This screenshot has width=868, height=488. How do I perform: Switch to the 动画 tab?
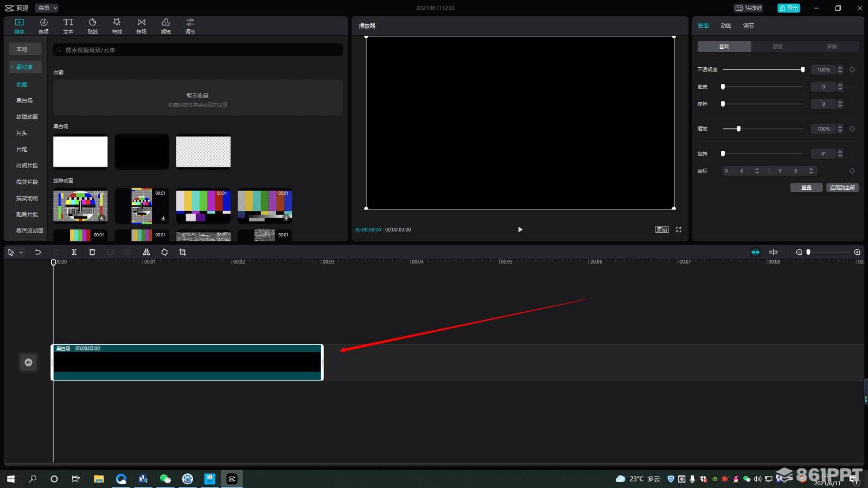(x=726, y=25)
